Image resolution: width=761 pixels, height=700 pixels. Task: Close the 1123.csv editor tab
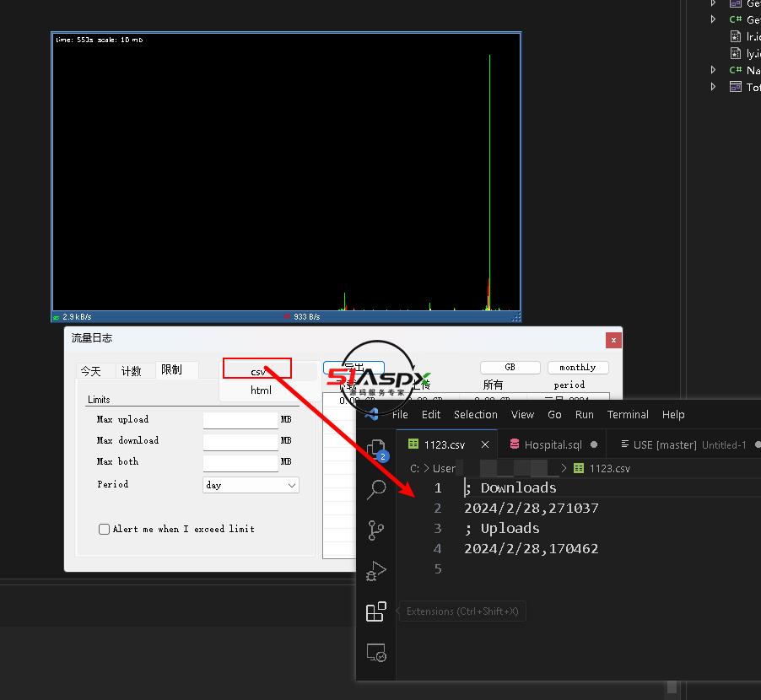[x=485, y=444]
